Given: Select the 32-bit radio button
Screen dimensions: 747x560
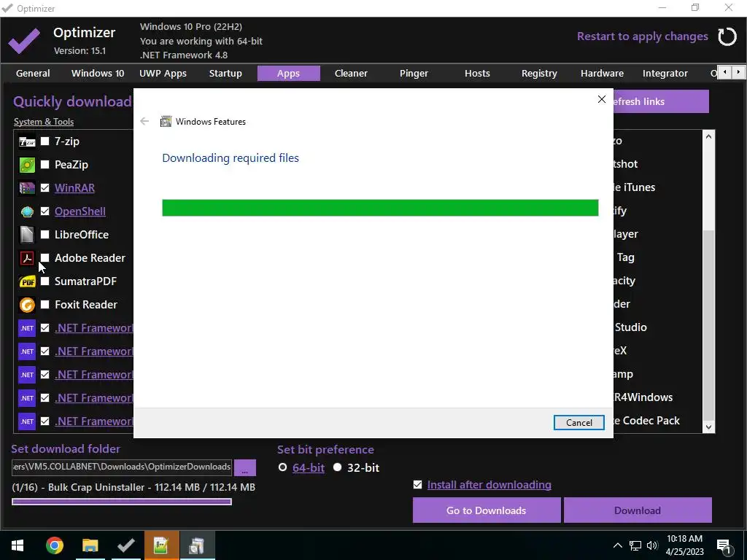Looking at the screenshot, I should pyautogui.click(x=337, y=467).
